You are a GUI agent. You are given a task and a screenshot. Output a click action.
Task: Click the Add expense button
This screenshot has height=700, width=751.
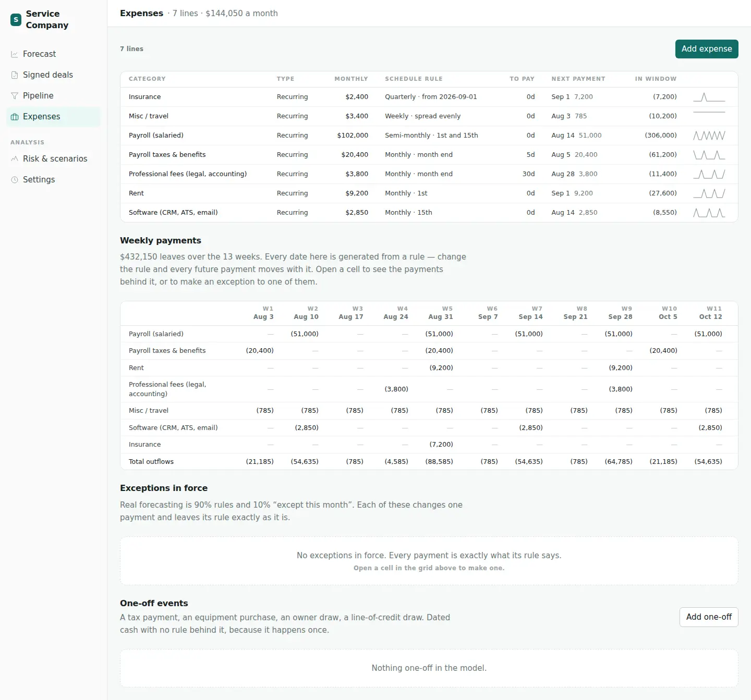707,49
